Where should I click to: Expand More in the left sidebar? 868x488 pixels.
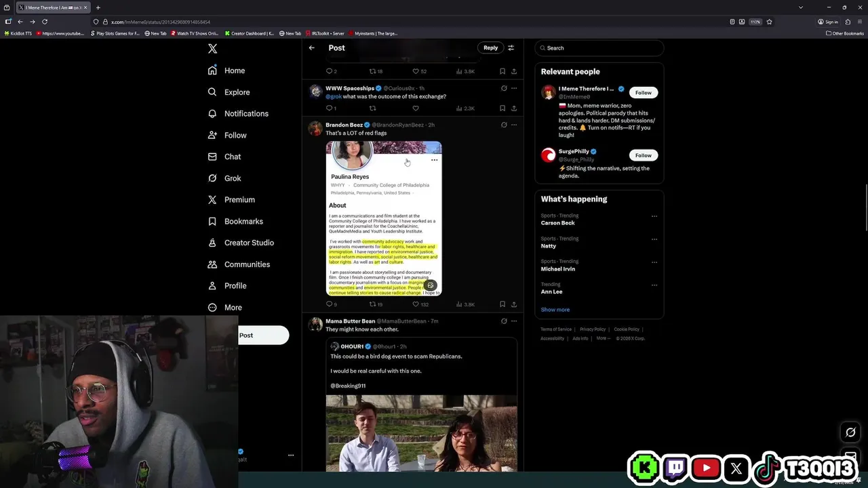coord(225,308)
